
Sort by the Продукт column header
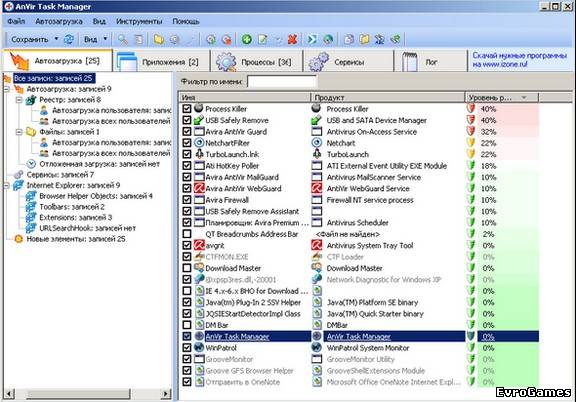click(x=388, y=97)
